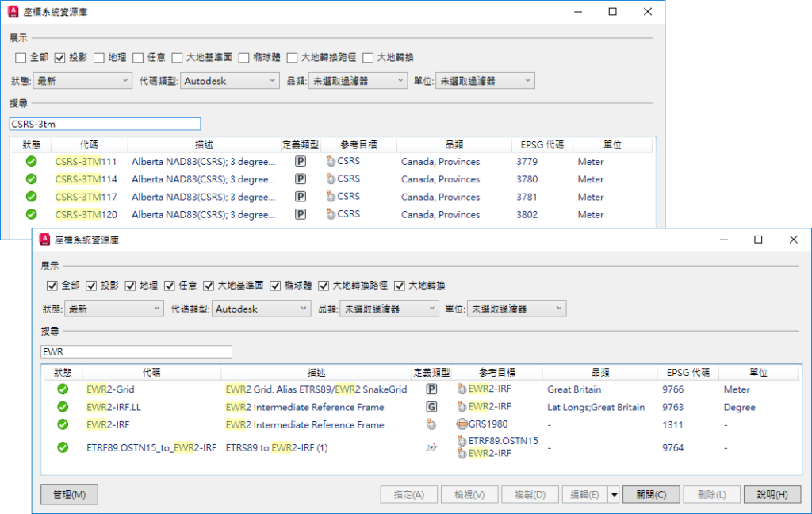
Task: Click the P projected definition icon for EWR2-Grid
Action: coord(431,389)
